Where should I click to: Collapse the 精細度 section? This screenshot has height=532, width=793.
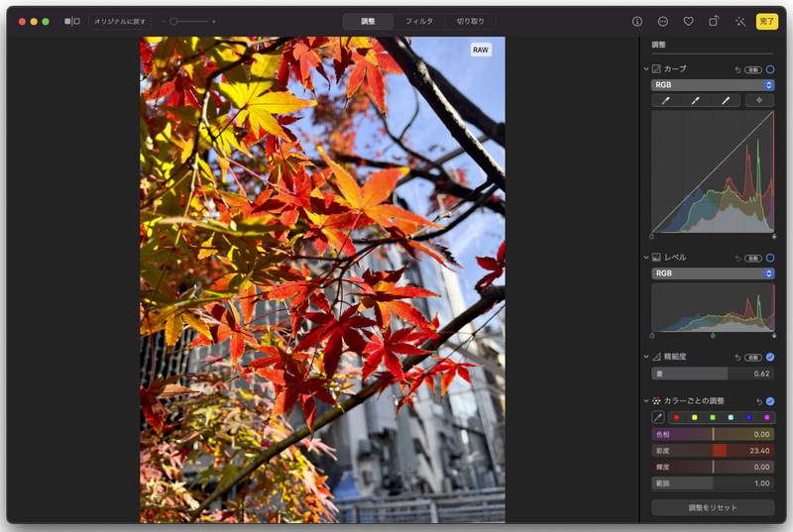[x=646, y=357]
